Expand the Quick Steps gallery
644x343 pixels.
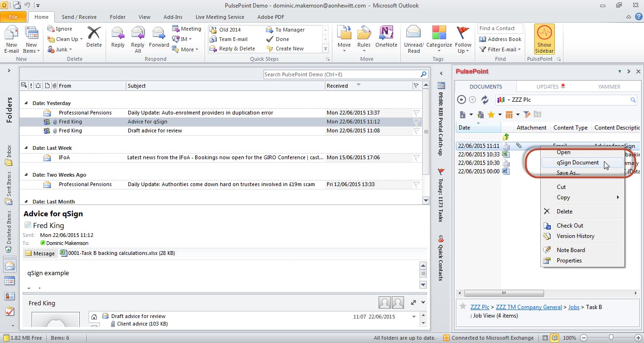point(325,49)
